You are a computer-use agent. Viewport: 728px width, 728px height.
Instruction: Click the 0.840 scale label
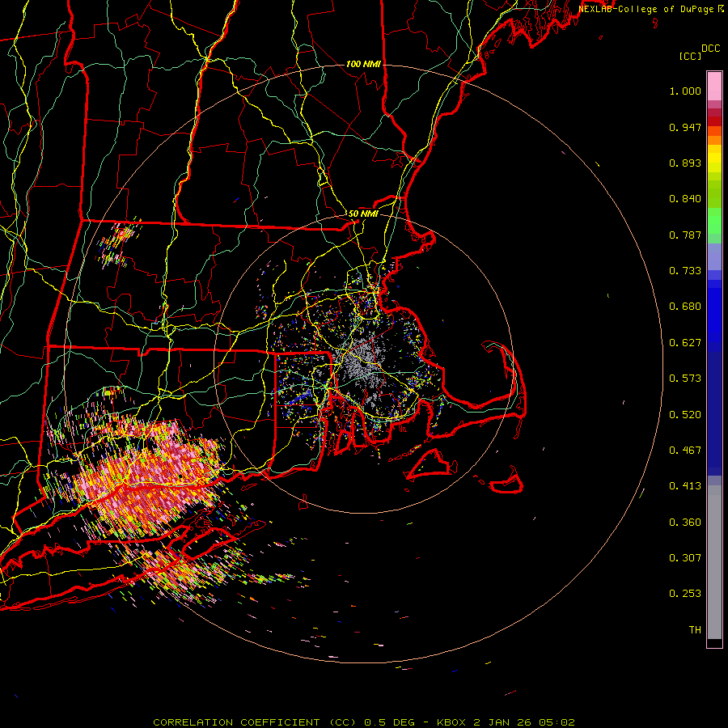(x=685, y=199)
